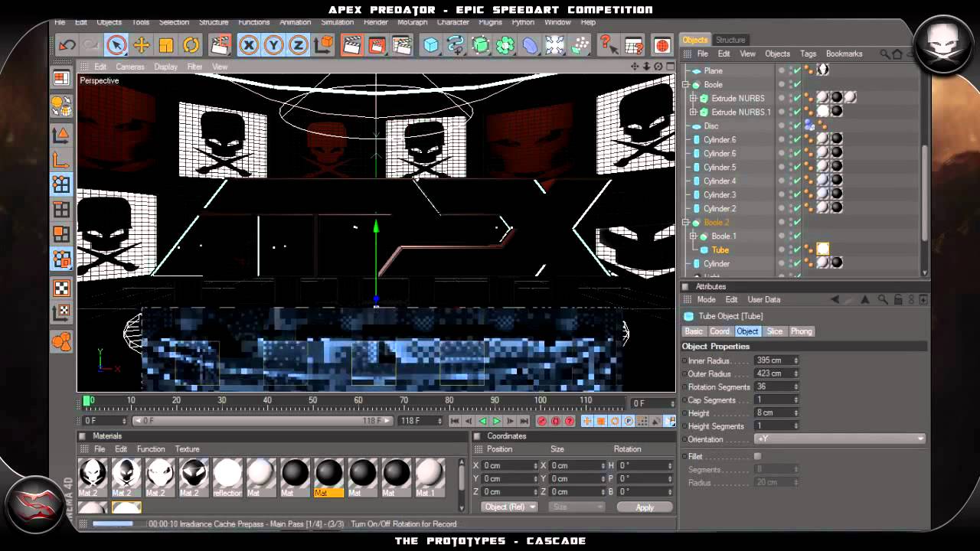The height and width of the screenshot is (551, 980).
Task: Click the orange spheres icon in left palette
Action: (61, 341)
